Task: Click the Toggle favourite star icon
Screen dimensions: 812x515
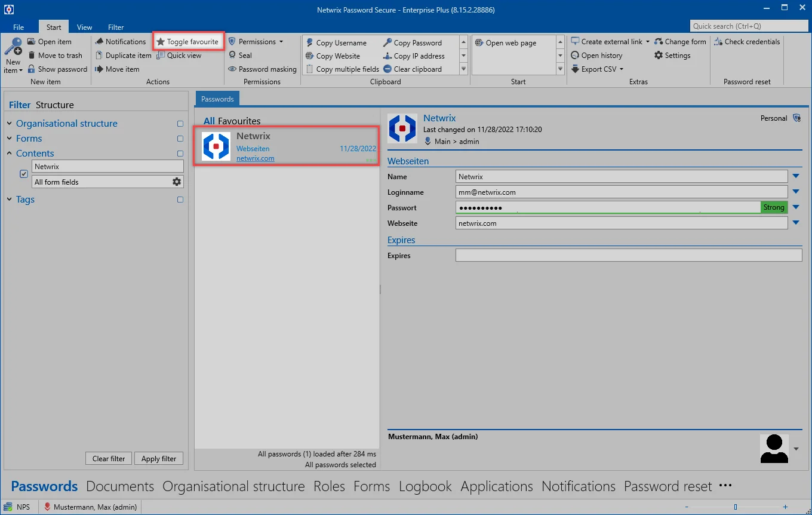Action: 161,42
